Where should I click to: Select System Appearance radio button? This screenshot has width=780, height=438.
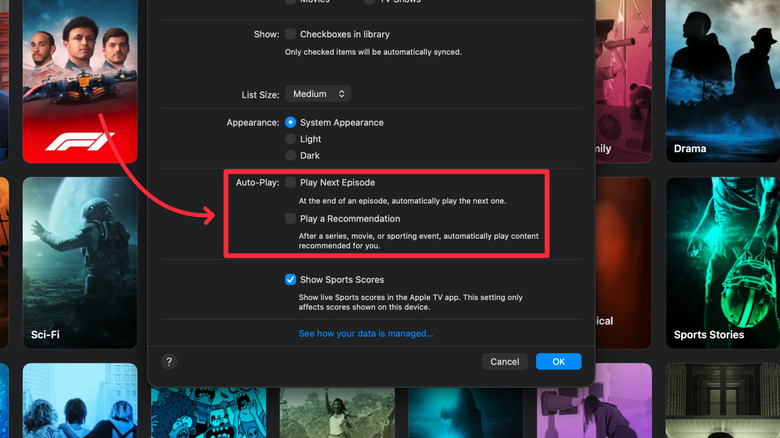pos(291,122)
